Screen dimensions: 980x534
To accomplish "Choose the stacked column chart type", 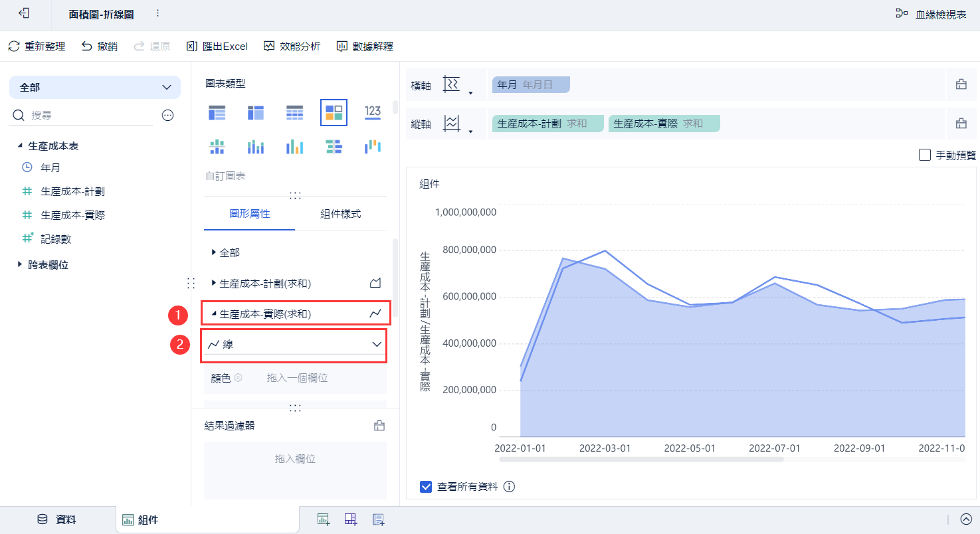I will pyautogui.click(x=256, y=147).
